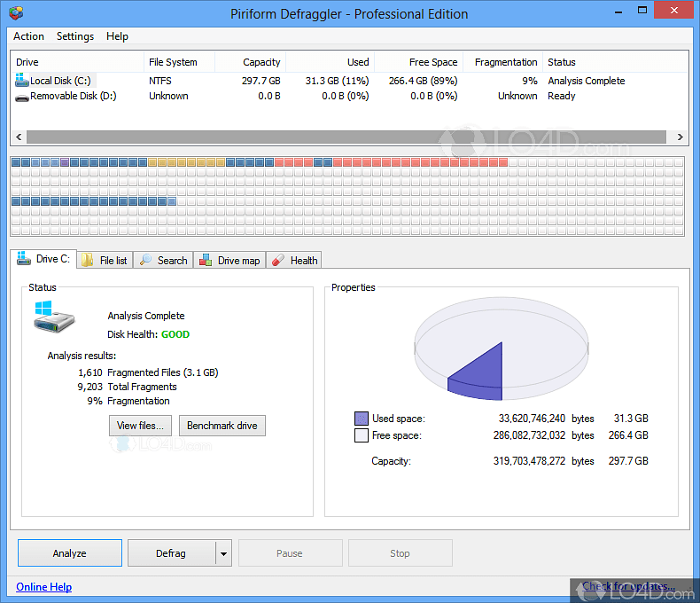Click the Used space purple color swatch

click(362, 418)
